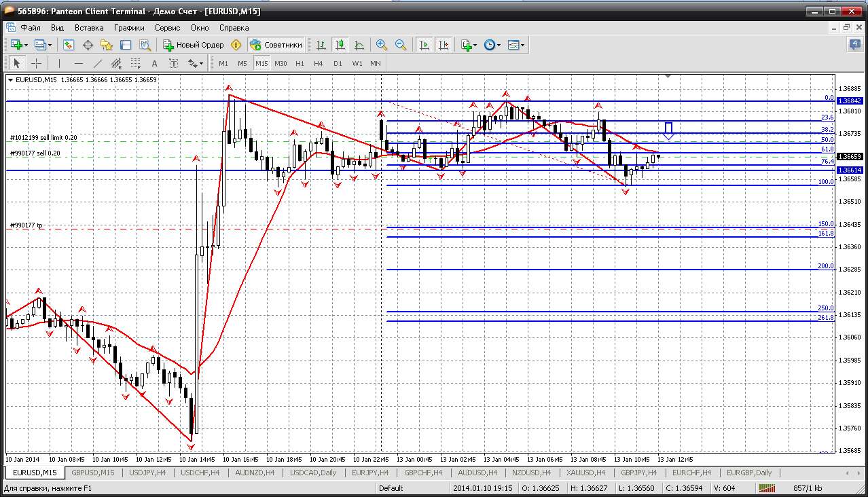Select the horizontal line drawing tool
Image resolution: width=868 pixels, height=497 pixels.
[x=79, y=63]
